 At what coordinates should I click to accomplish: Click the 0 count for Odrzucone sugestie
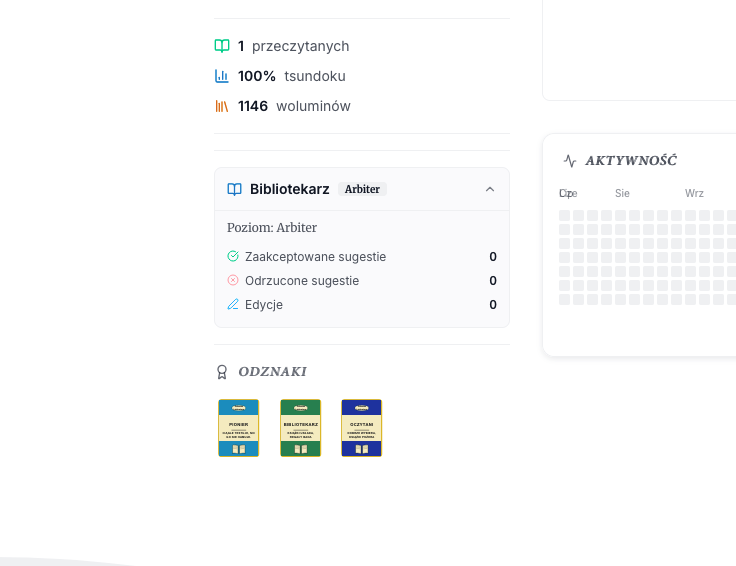click(493, 281)
